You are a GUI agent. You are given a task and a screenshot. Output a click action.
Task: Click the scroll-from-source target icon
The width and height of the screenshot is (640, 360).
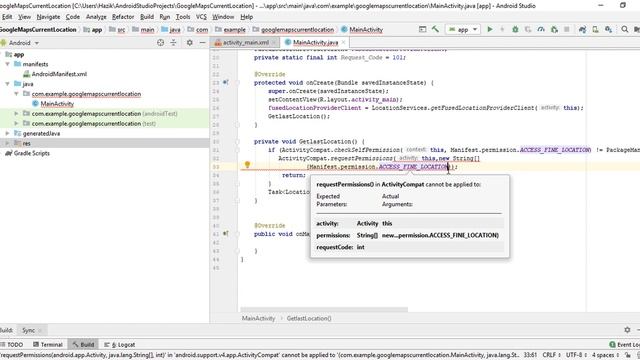pyautogui.click(x=160, y=42)
